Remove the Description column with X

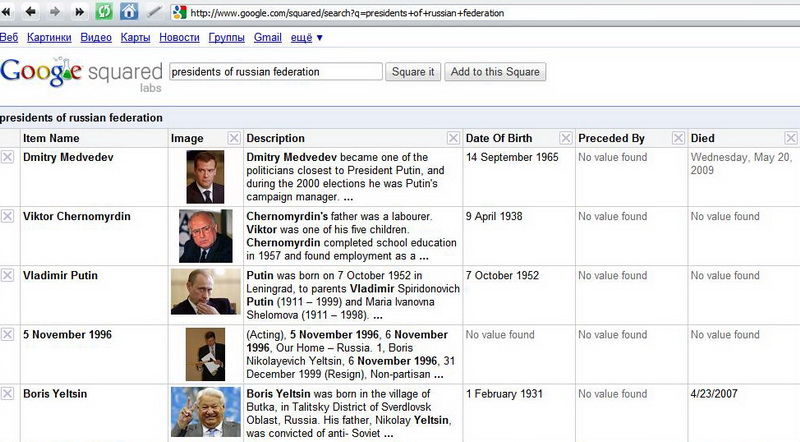click(453, 138)
